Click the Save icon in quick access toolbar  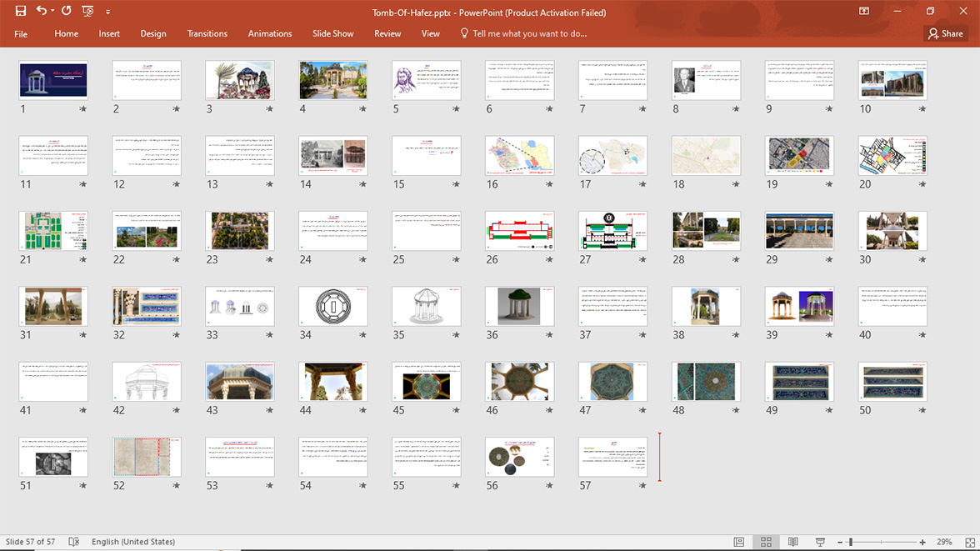[21, 12]
